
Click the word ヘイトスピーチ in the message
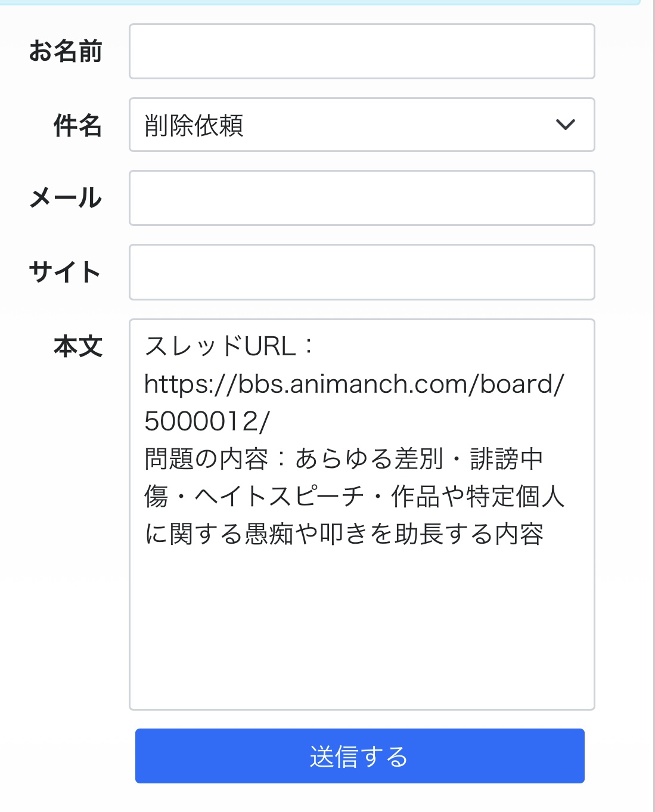[x=279, y=497]
